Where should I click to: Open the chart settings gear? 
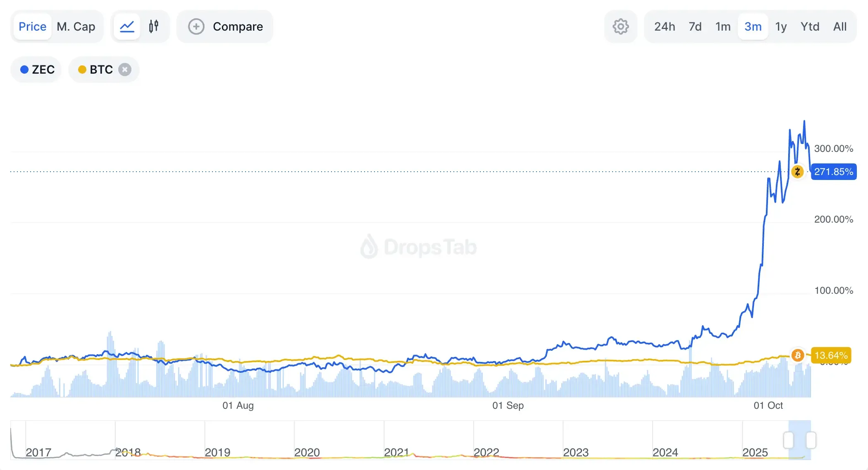pyautogui.click(x=620, y=26)
